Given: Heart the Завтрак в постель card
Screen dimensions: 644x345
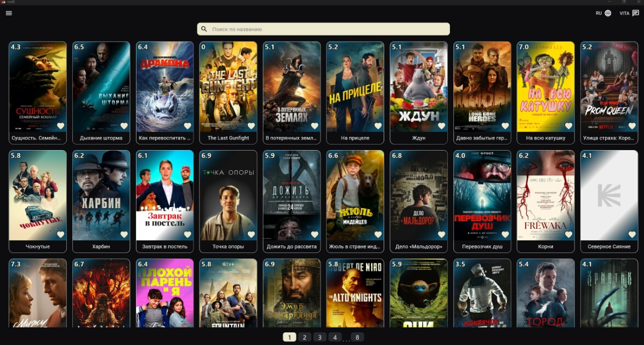Looking at the screenshot, I should pos(187,234).
